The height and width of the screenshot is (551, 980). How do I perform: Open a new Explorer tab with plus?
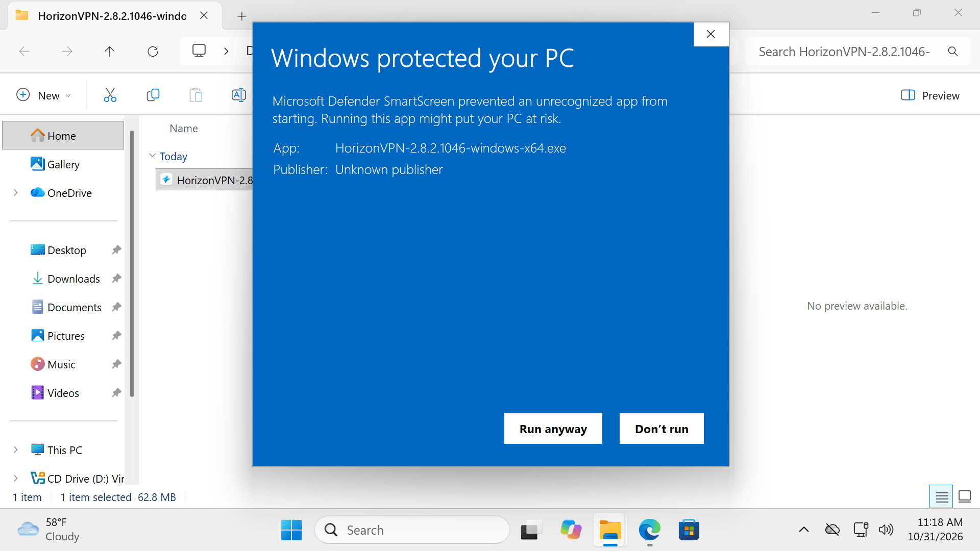click(242, 16)
